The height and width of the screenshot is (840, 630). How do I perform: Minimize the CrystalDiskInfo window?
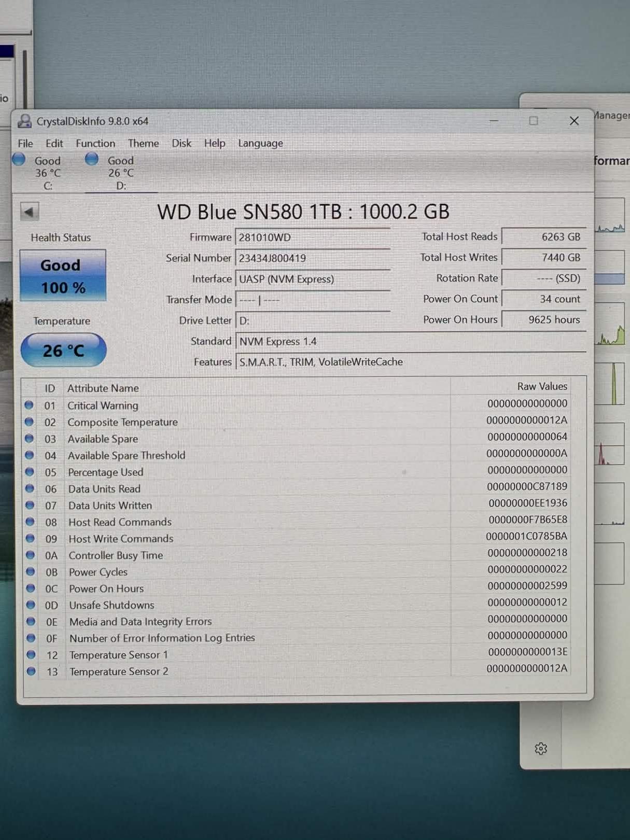[x=494, y=121]
